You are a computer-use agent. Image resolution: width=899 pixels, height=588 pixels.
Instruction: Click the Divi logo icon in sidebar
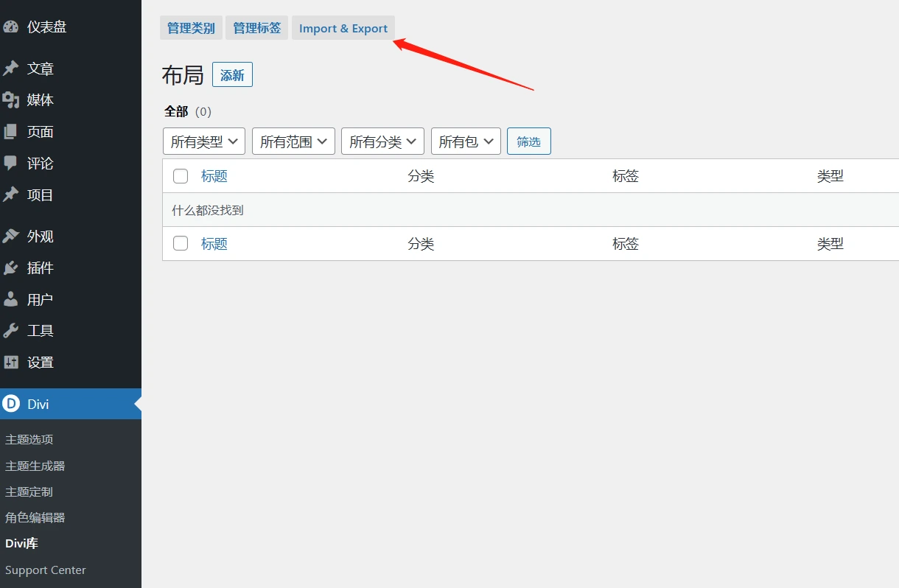pos(11,404)
